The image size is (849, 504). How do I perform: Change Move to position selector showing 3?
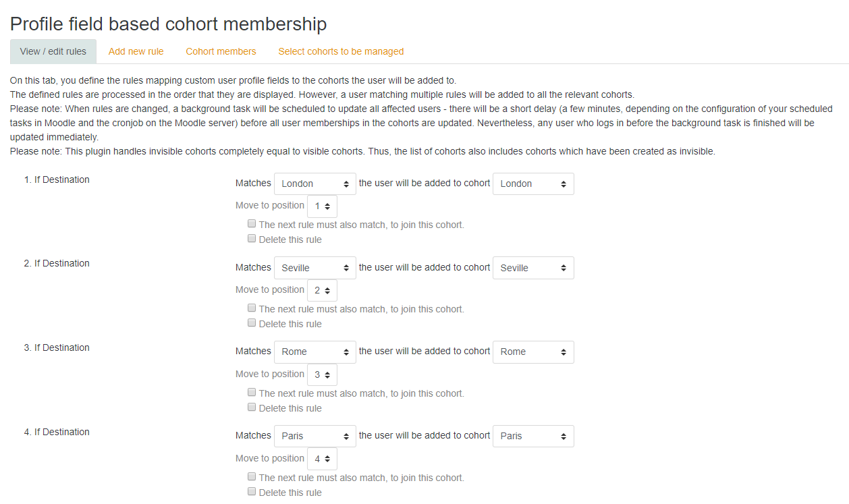(322, 374)
